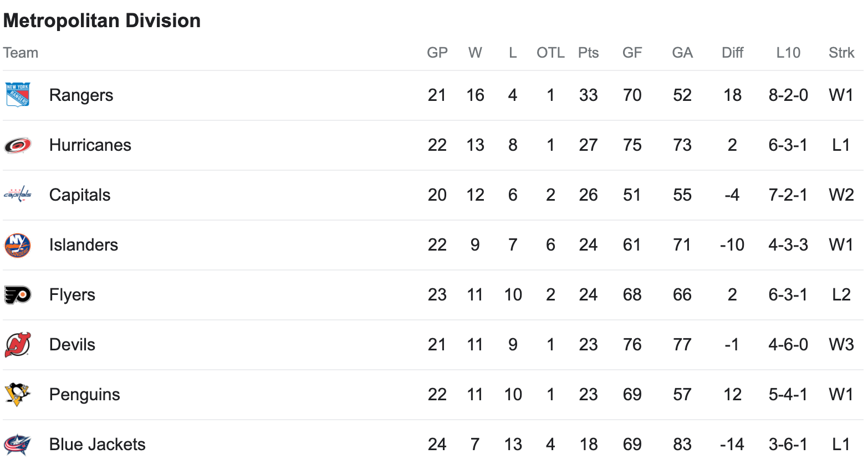The image size is (868, 469).
Task: Select the Diff column header
Action: click(732, 53)
